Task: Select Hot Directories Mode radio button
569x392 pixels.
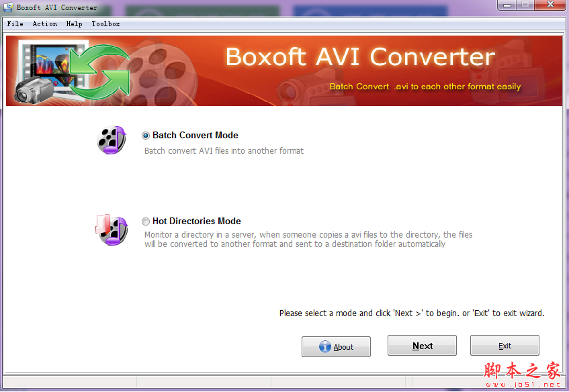Action: coord(146,222)
